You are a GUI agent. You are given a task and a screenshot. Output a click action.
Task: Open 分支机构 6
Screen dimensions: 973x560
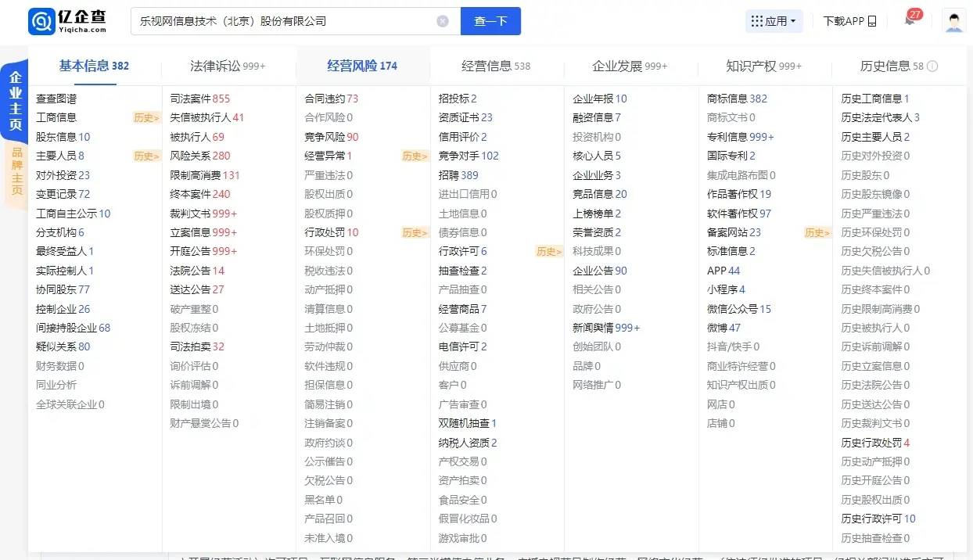click(x=60, y=232)
